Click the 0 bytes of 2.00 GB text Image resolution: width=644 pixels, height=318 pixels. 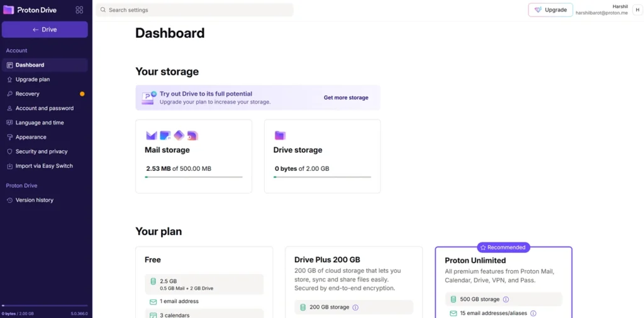(x=302, y=168)
